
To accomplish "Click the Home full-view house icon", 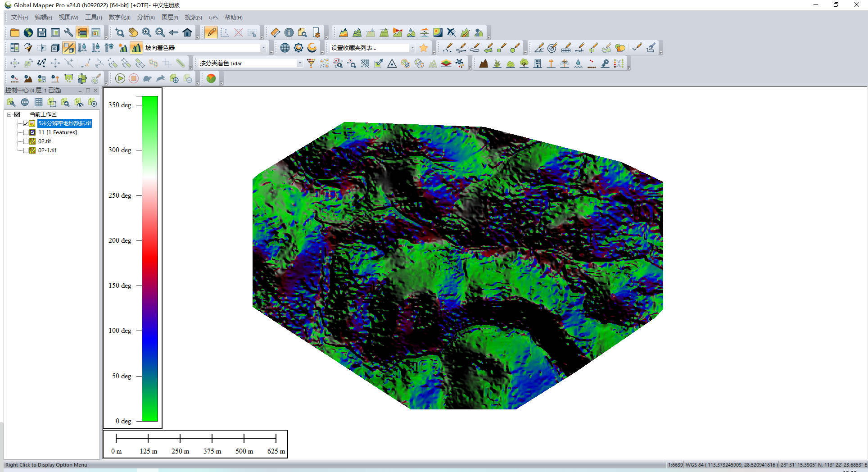I will pyautogui.click(x=187, y=32).
